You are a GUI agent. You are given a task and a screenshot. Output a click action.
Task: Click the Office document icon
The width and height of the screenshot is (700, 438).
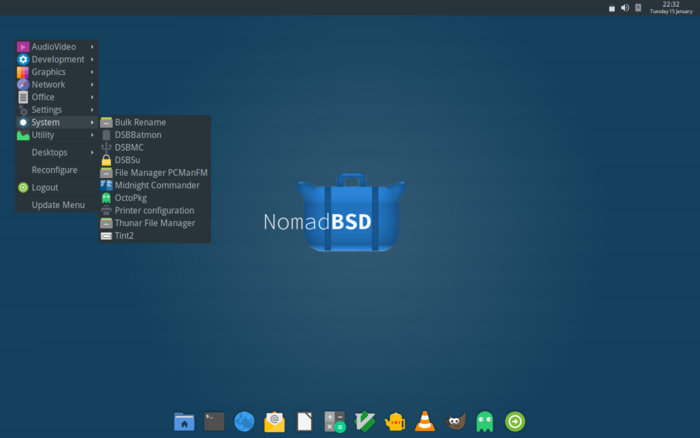(x=23, y=97)
